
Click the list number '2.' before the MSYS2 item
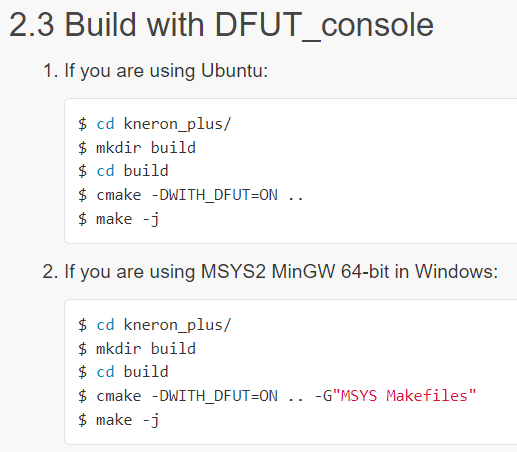point(51,272)
